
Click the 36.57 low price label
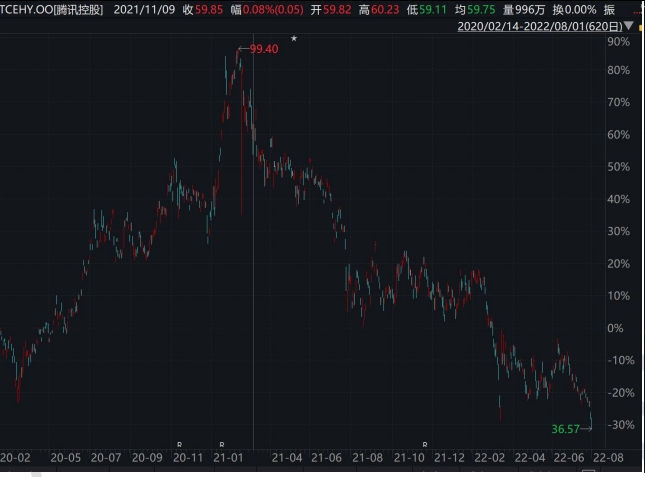click(x=565, y=429)
